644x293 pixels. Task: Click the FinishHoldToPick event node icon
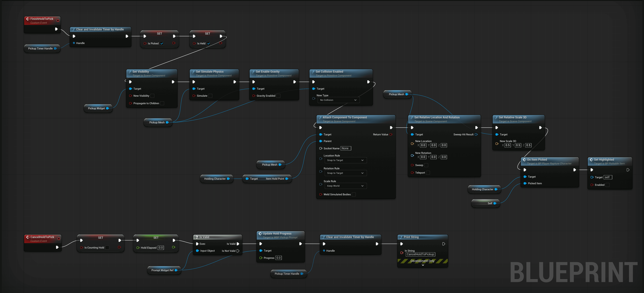coord(28,19)
